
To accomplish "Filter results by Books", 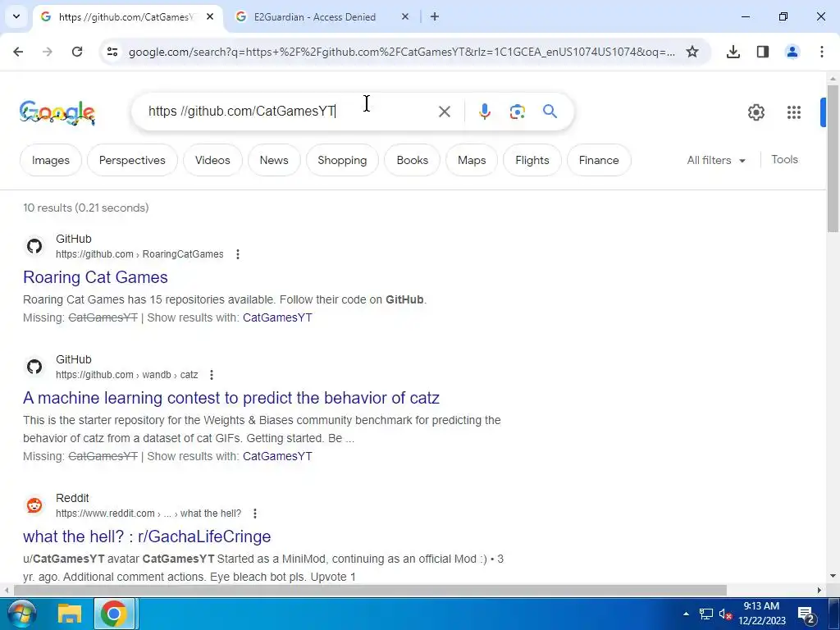I will (x=413, y=160).
